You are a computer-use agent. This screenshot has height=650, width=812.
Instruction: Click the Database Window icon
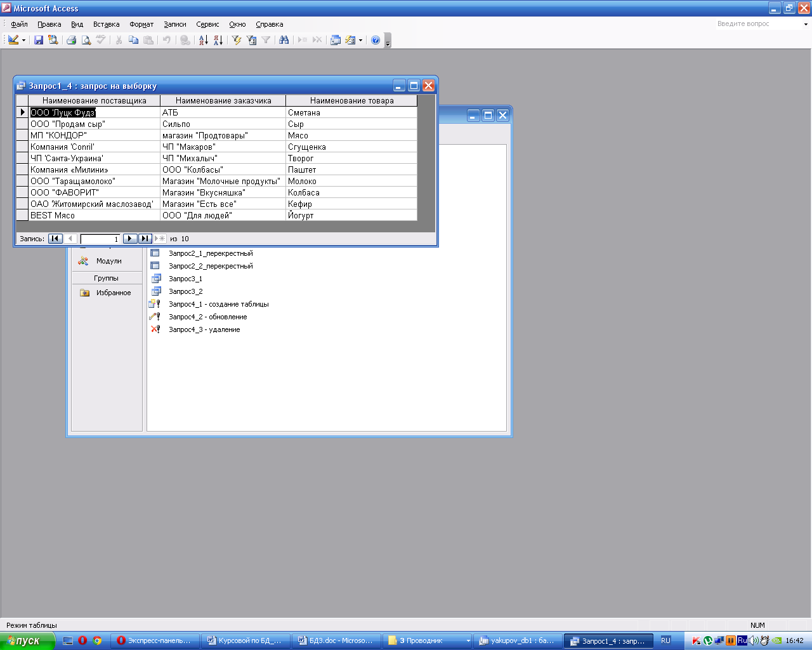coord(336,40)
